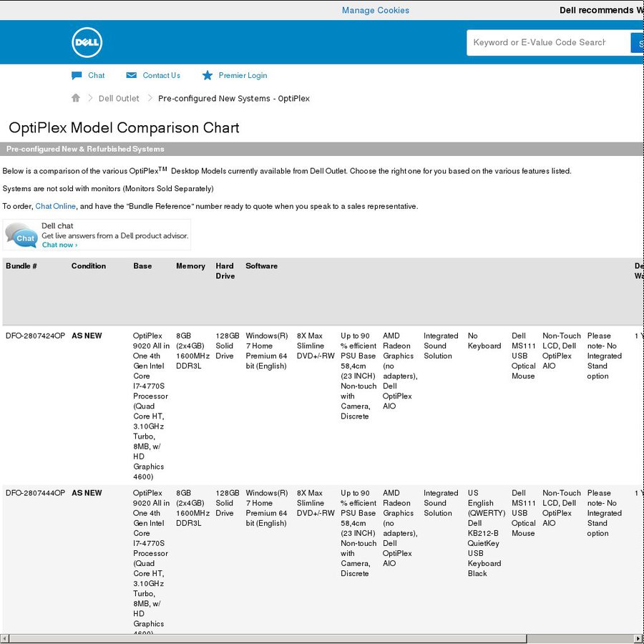The width and height of the screenshot is (644, 644).
Task: Select the Condition column header
Action: coord(89,266)
